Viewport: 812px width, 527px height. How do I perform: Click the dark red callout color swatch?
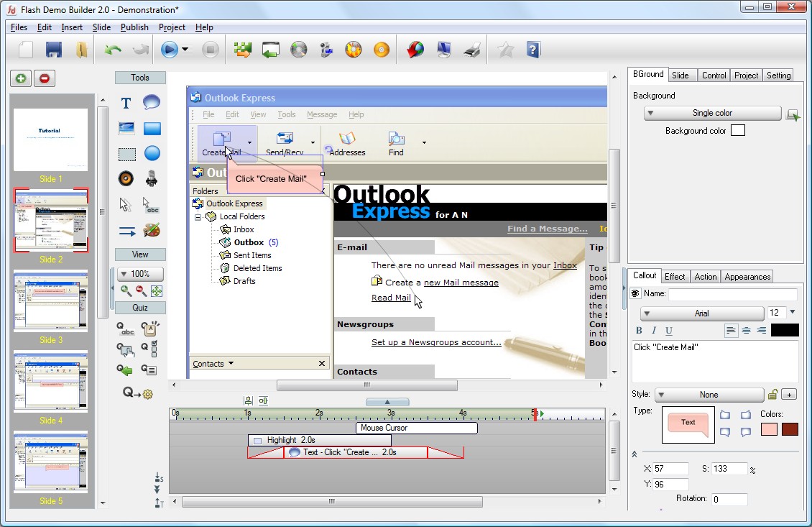(790, 429)
